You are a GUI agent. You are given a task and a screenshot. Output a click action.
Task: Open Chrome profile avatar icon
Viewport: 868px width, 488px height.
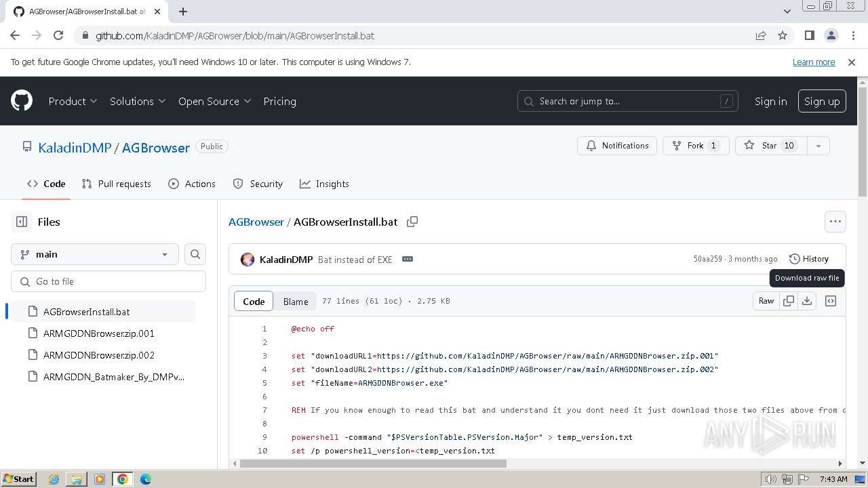[831, 35]
